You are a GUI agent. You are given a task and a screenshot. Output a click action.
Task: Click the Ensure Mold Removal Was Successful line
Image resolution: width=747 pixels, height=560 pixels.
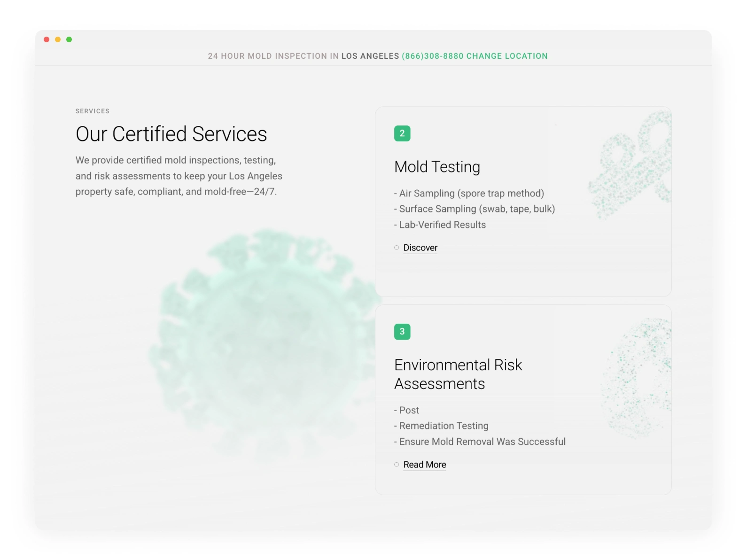point(480,442)
